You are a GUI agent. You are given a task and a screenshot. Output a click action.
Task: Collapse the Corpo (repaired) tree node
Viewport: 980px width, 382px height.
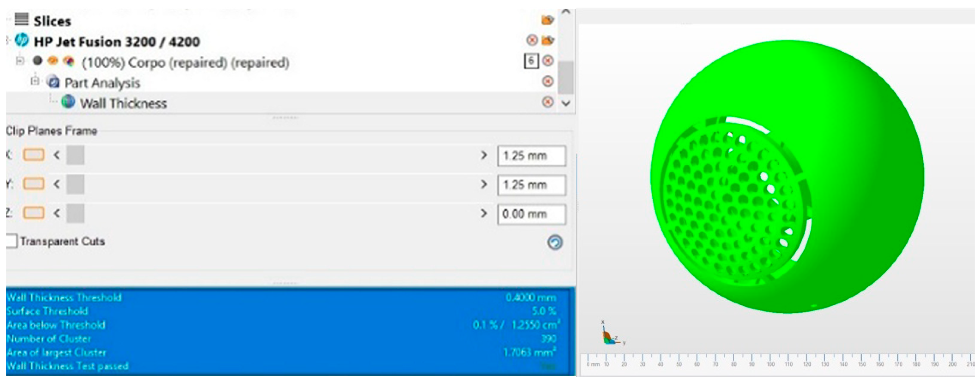20,61
